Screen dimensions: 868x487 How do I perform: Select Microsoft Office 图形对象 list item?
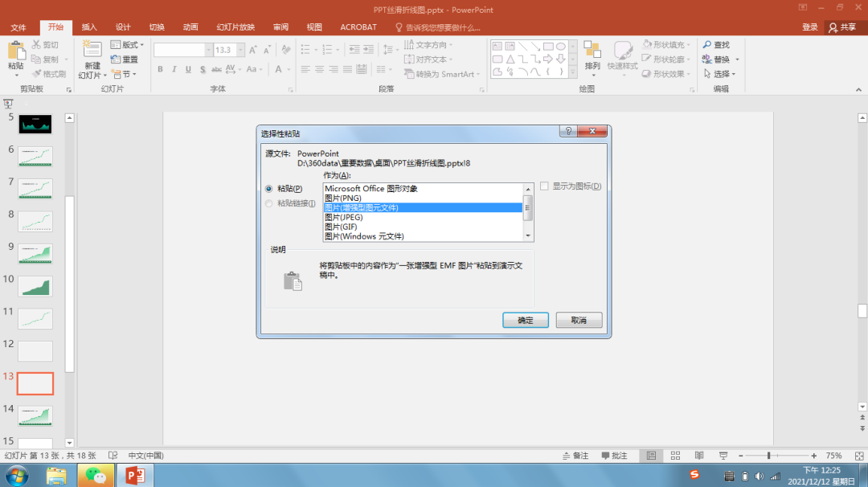423,189
